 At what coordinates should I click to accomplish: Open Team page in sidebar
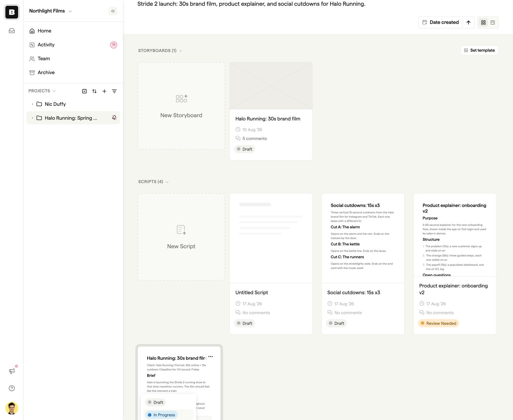click(x=73, y=58)
